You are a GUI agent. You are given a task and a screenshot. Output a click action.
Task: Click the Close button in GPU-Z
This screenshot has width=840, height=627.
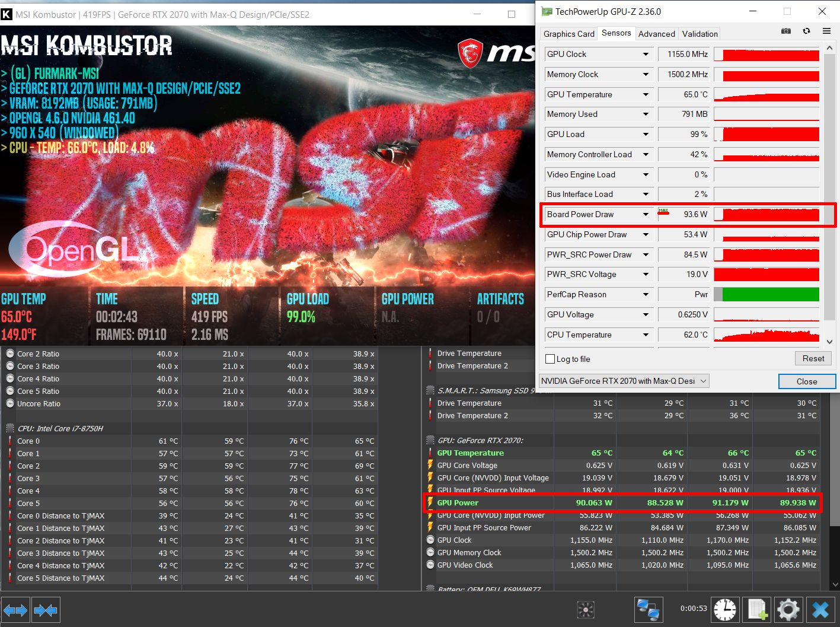806,381
